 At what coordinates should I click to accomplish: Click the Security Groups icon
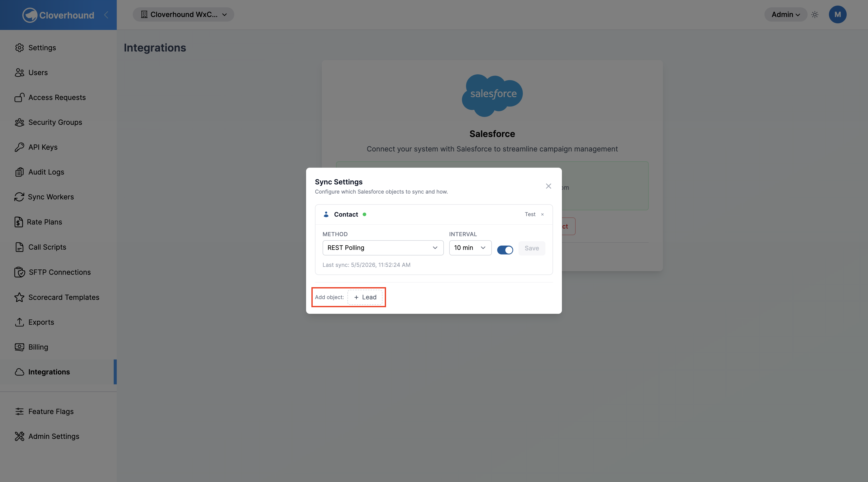click(x=20, y=122)
